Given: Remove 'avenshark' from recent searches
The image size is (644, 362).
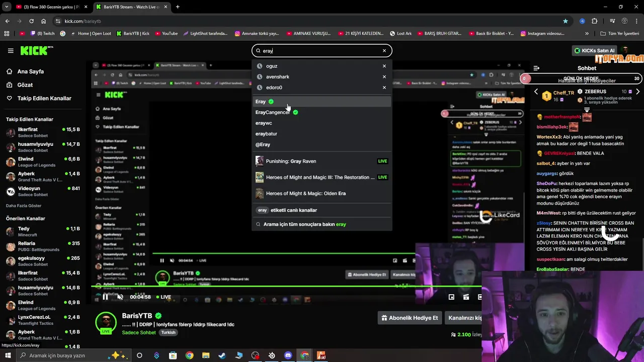Looking at the screenshot, I should tap(384, 77).
